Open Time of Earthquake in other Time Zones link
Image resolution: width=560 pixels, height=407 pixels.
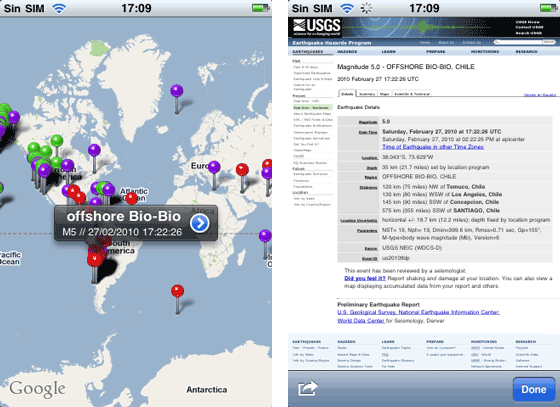click(433, 147)
